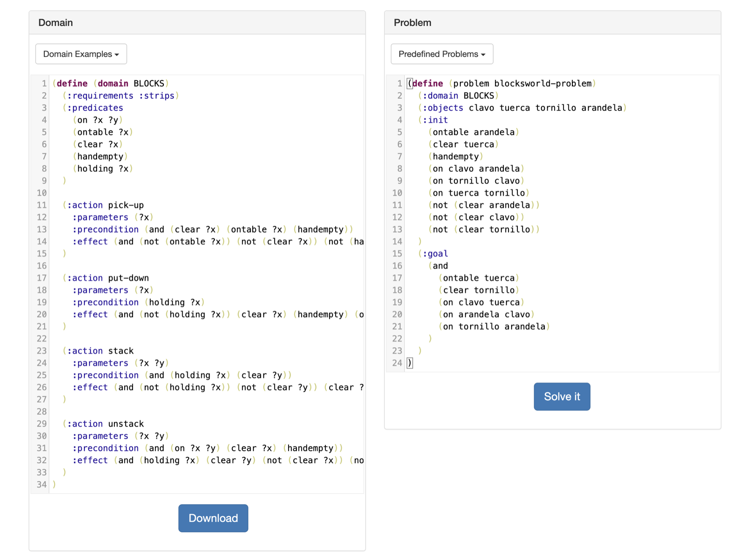
Task: Click the ':objects clavo tuerca tornillo arandela' line
Action: [522, 108]
